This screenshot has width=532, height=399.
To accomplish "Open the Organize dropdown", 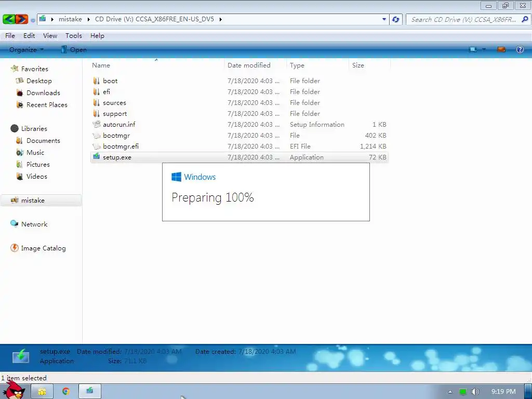I will [26, 49].
